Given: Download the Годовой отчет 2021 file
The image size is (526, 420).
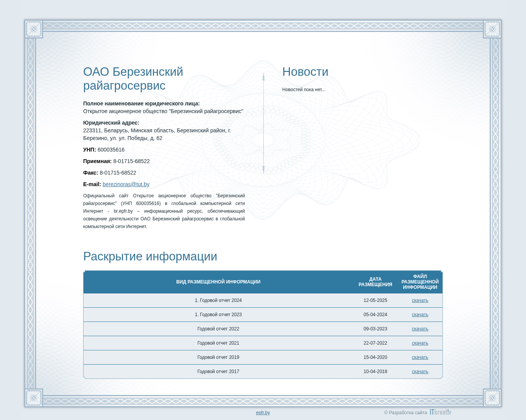Looking at the screenshot, I should click(x=420, y=343).
